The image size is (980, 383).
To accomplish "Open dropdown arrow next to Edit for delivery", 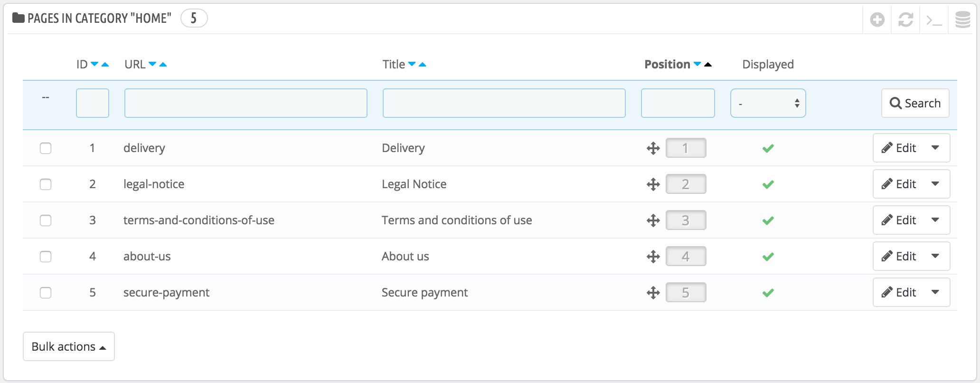I will tap(935, 148).
